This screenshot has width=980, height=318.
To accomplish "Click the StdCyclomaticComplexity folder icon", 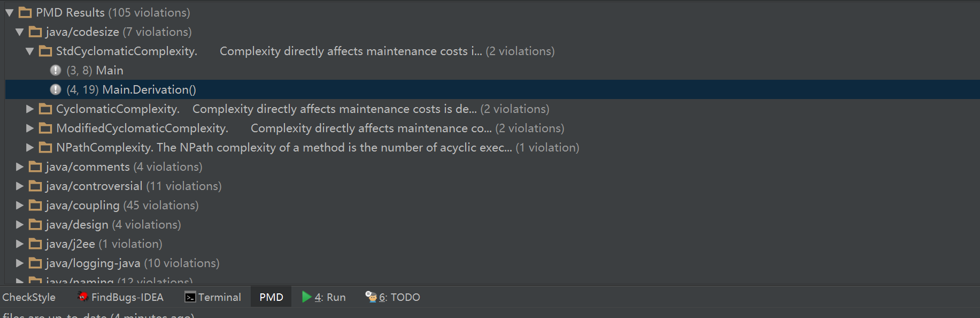I will 45,51.
